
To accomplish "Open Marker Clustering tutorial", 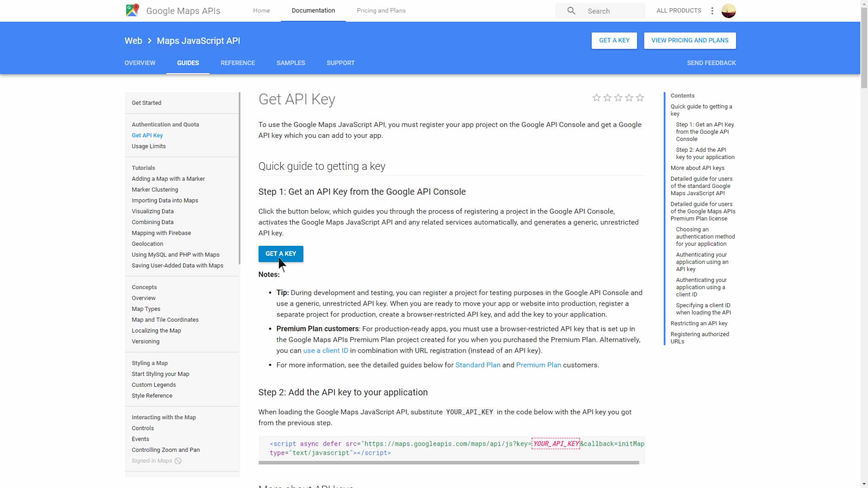I will (x=155, y=190).
